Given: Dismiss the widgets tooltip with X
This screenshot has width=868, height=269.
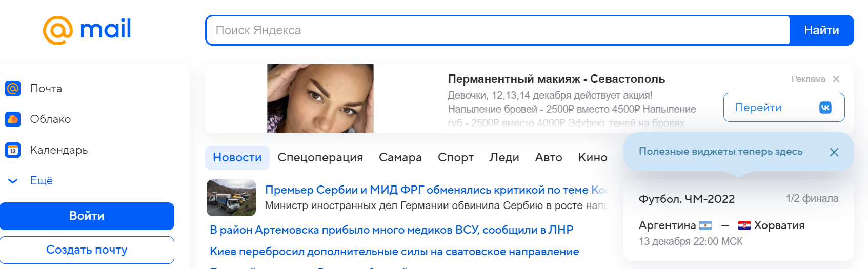Looking at the screenshot, I should coord(834,152).
